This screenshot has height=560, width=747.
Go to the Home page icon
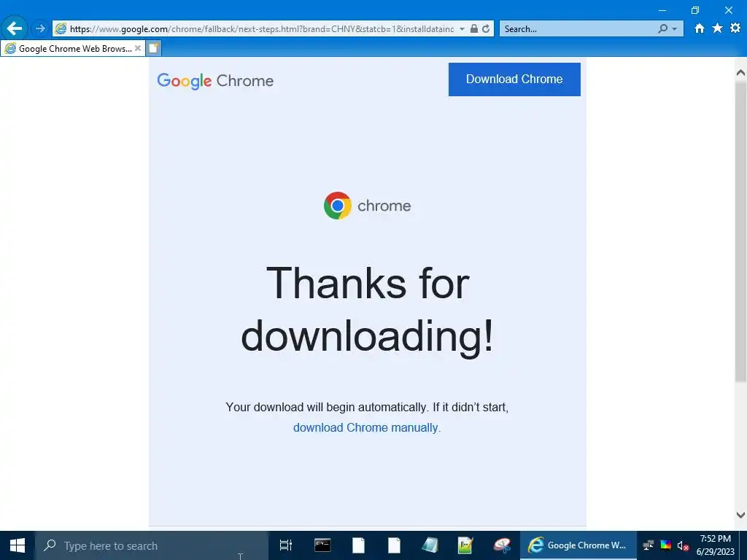click(699, 28)
